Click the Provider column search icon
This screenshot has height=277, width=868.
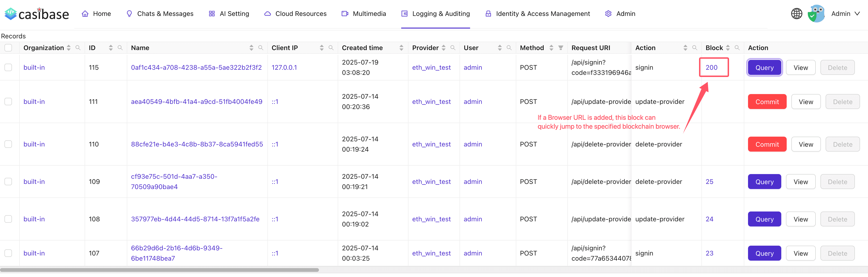[453, 48]
